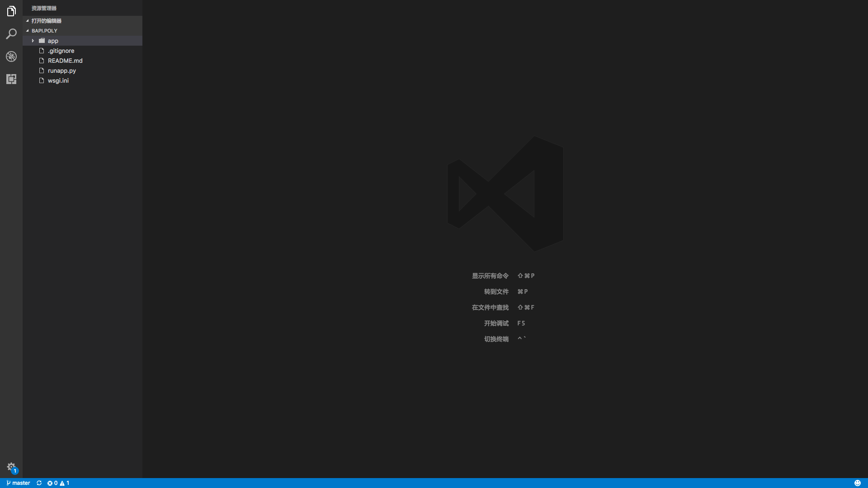Click the warning count icon in status bar
868x488 pixels.
click(62, 483)
